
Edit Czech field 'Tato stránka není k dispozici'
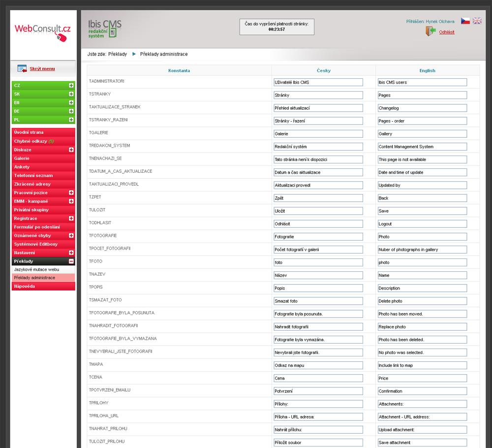[x=318, y=160]
